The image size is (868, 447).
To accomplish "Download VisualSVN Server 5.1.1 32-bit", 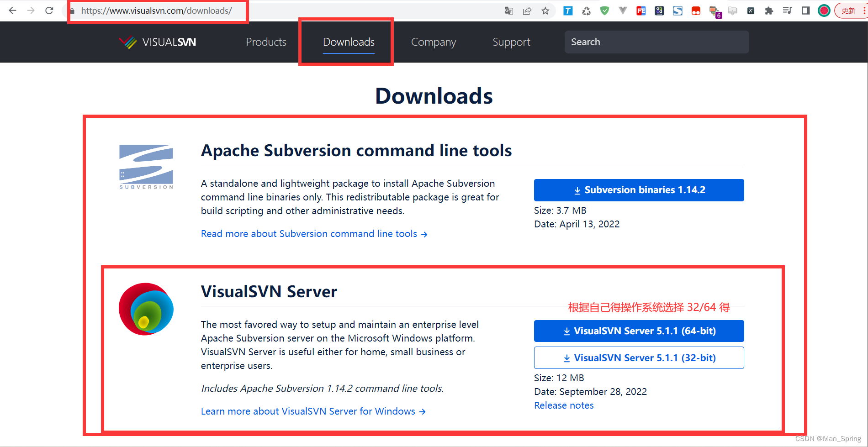I will click(639, 358).
